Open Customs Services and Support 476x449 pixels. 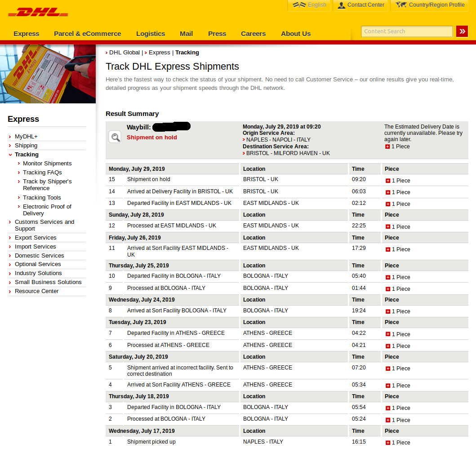(44, 225)
